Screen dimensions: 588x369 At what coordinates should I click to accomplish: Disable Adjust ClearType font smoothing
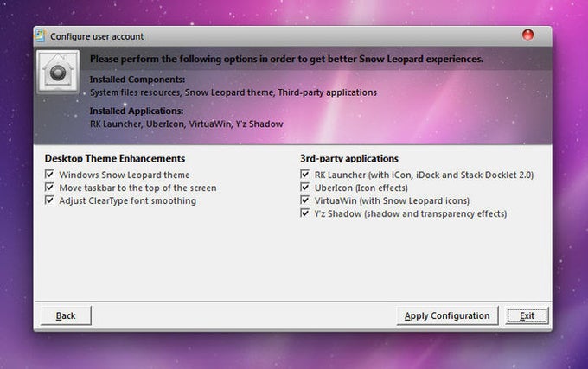pyautogui.click(x=49, y=200)
